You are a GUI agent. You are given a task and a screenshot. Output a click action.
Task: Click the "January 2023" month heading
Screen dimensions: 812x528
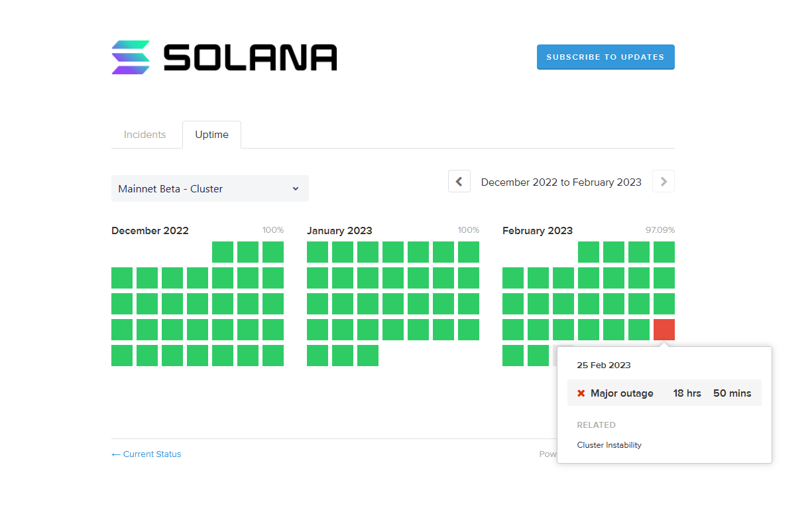339,231
